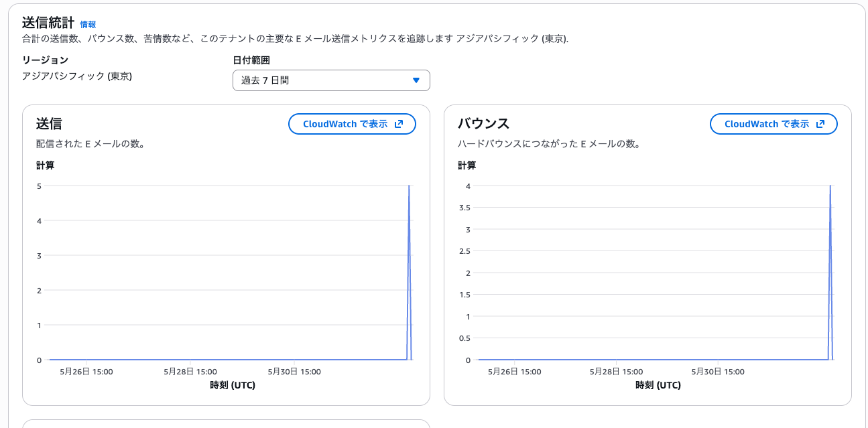Open CloudWatch で表示 in the 送信 card
Viewport: 868px width, 428px height.
(352, 124)
